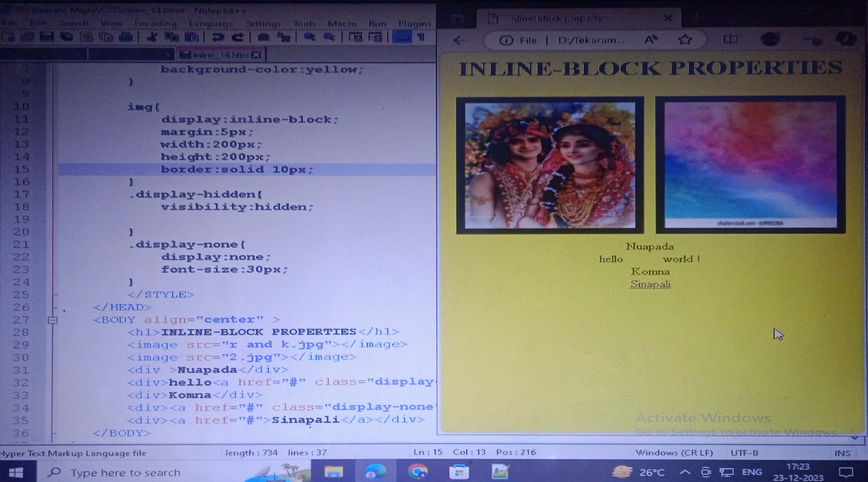Click the Save file toolbar icon

point(47,37)
